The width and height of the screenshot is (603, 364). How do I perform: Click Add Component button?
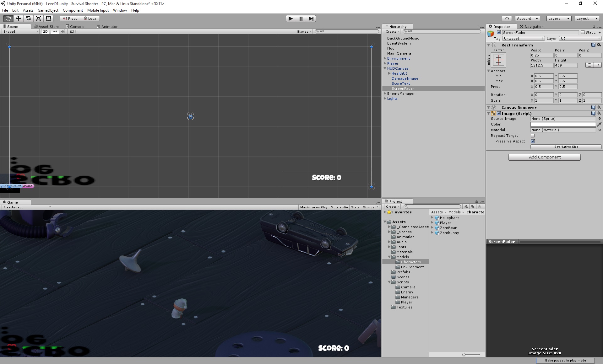[x=545, y=157]
